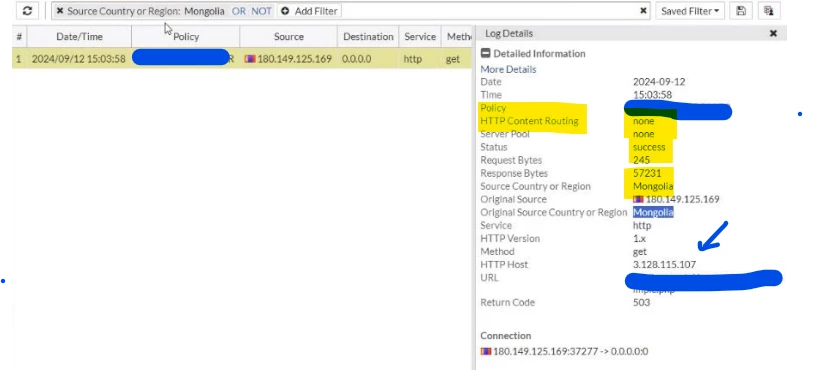Click destination 0.0.0.0 cell
The height and width of the screenshot is (370, 820).
tap(357, 59)
